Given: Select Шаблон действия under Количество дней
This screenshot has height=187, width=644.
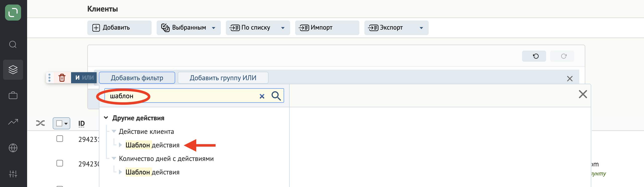Looking at the screenshot, I should click(152, 172).
